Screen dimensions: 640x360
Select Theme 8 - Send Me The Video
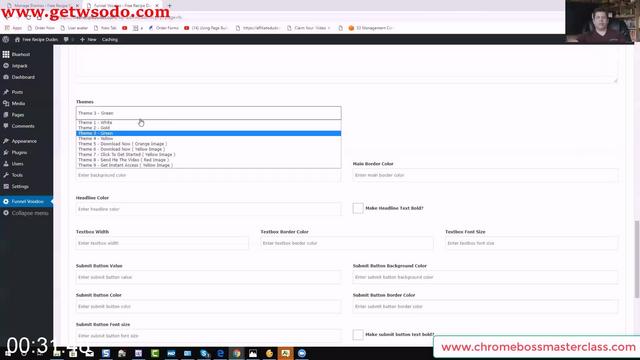[x=209, y=160]
